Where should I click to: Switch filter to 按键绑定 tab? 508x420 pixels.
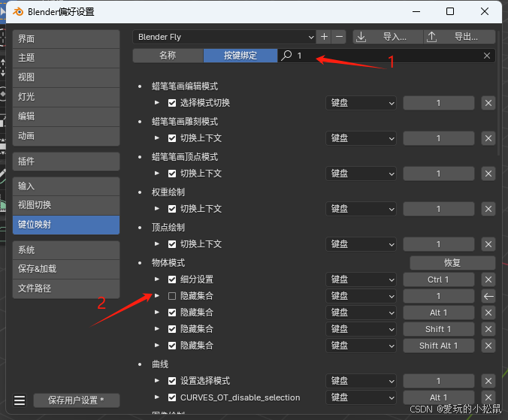point(240,56)
